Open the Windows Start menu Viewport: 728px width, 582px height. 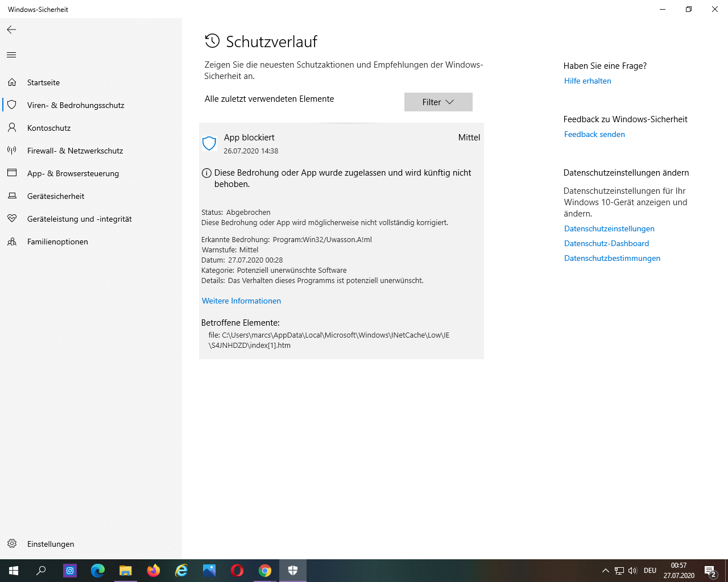tap(14, 571)
